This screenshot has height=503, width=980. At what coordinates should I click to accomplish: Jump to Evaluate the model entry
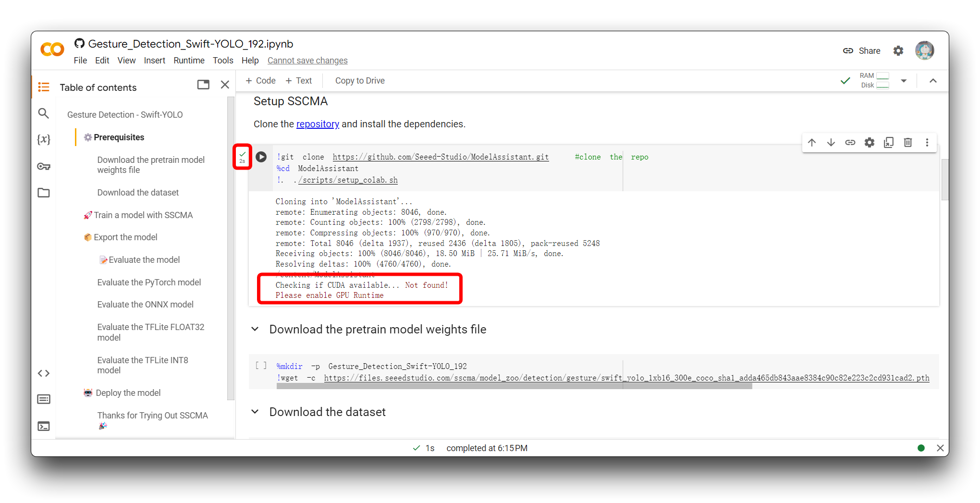click(140, 260)
